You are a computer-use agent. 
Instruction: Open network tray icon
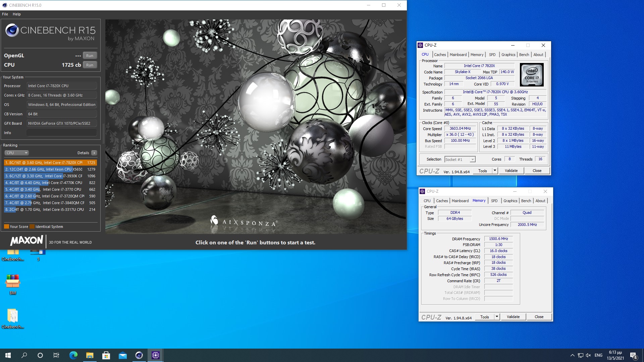[580, 355]
